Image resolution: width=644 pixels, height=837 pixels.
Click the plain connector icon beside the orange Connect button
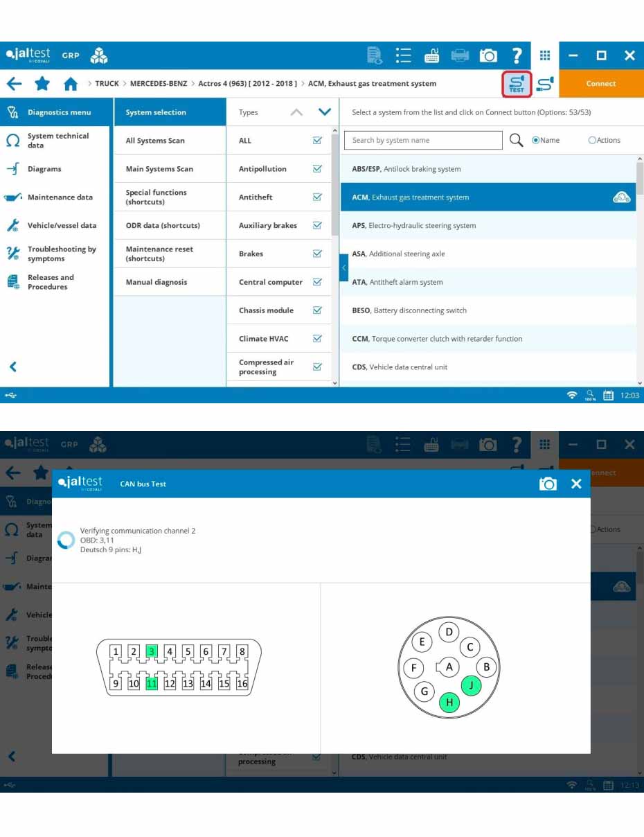pos(545,84)
